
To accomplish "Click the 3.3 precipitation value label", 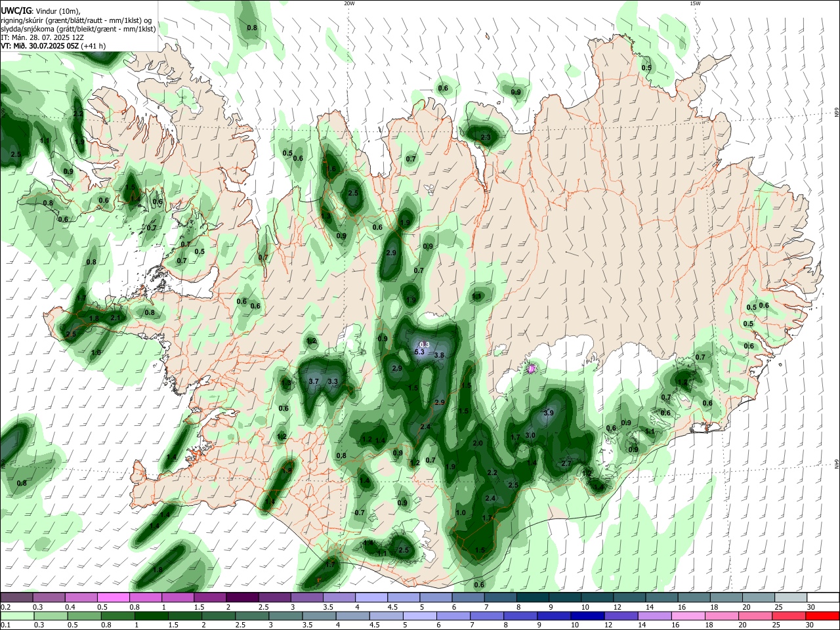I will (333, 381).
